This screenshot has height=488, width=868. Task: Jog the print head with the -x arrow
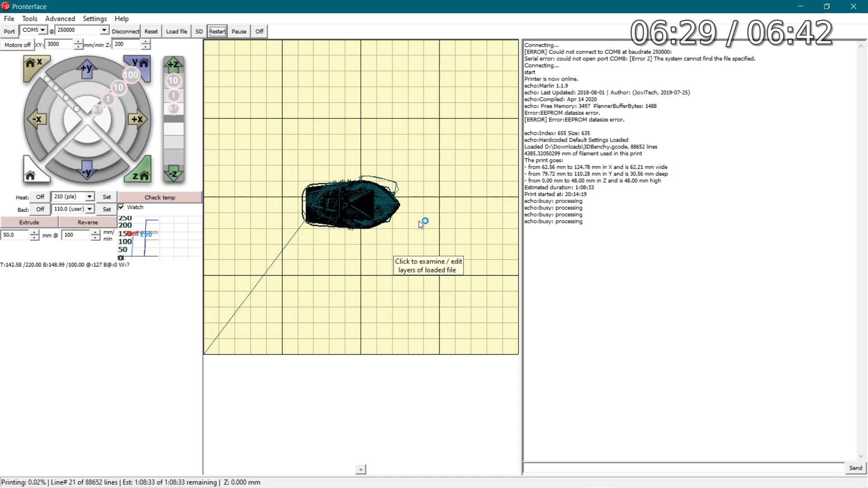tap(37, 119)
